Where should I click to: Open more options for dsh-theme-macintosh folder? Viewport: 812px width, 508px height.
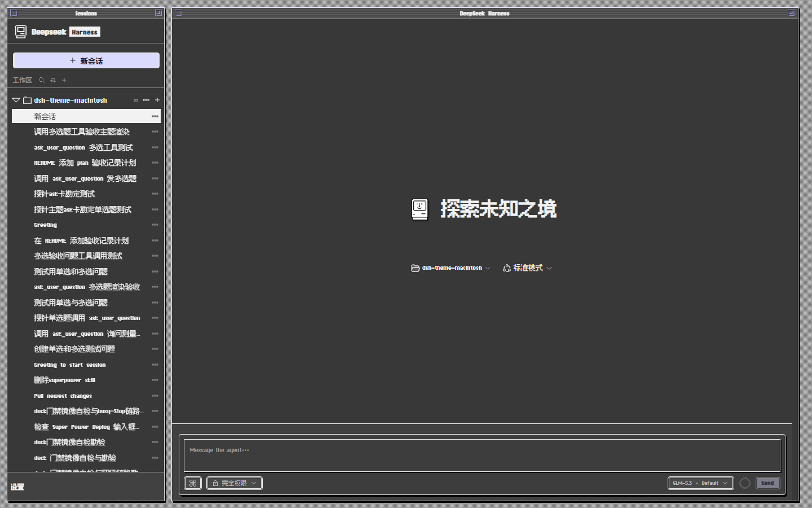coord(146,100)
